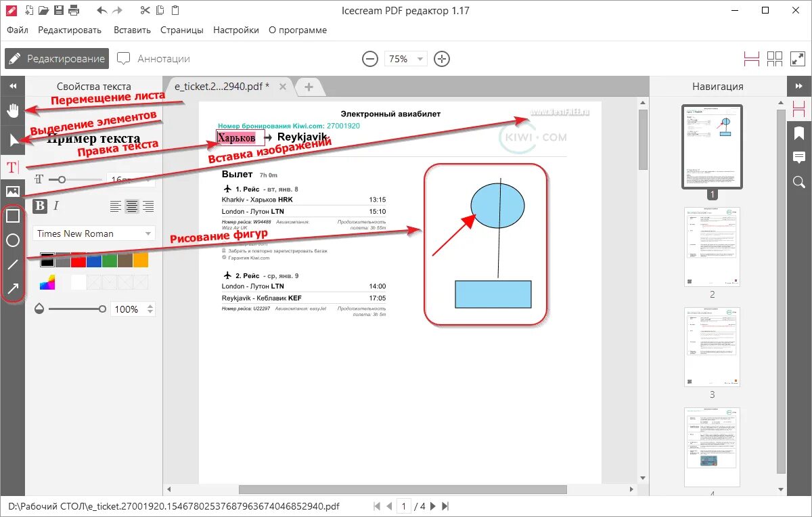The image size is (812, 517).
Task: Open the Страницы menu
Action: [x=182, y=30]
